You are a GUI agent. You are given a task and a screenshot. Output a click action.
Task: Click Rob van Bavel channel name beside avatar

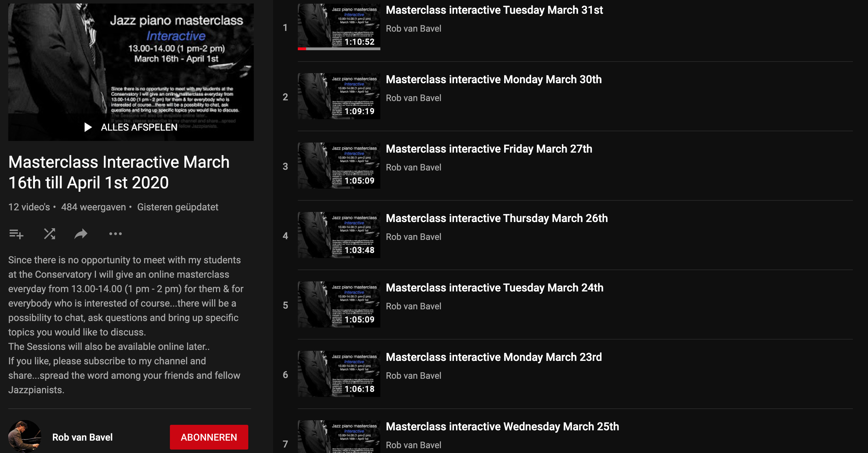pyautogui.click(x=82, y=437)
